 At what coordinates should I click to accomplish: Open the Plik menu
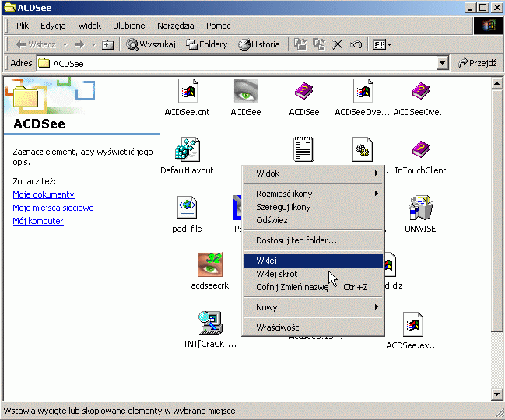23,26
